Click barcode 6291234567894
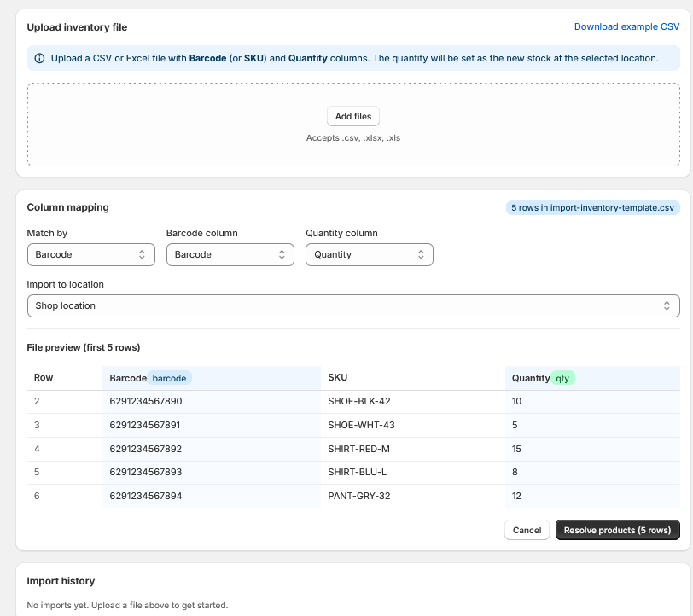693x616 pixels. tap(146, 496)
